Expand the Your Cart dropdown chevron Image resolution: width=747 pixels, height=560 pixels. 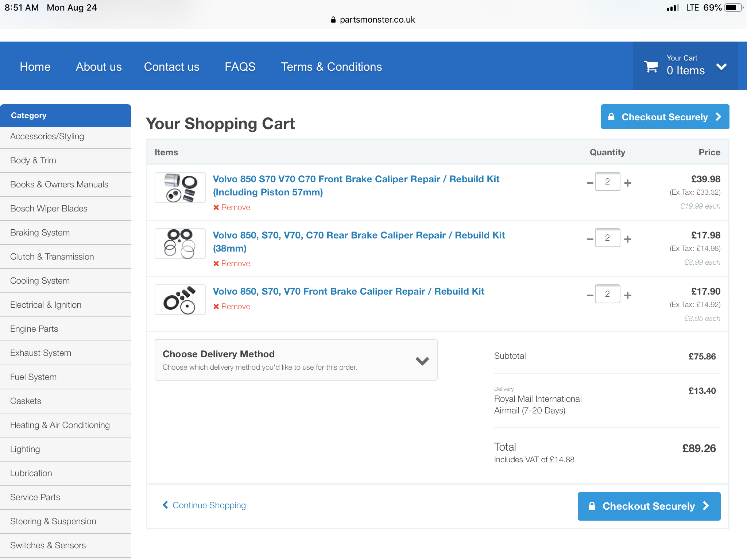point(721,67)
